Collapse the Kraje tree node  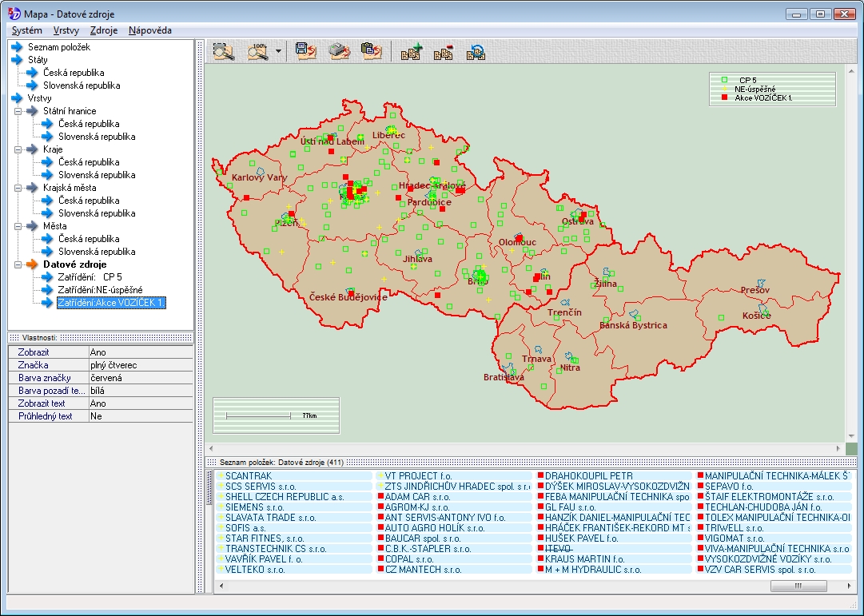pyautogui.click(x=18, y=149)
